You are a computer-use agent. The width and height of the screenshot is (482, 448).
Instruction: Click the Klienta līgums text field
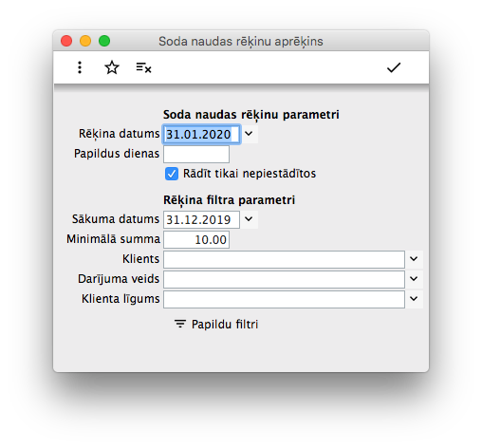click(284, 299)
